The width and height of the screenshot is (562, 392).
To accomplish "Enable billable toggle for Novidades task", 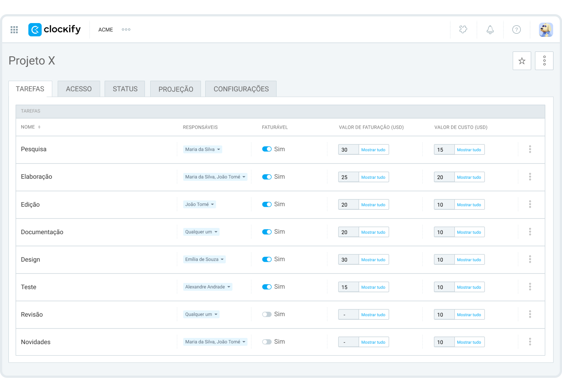I will pos(267,342).
